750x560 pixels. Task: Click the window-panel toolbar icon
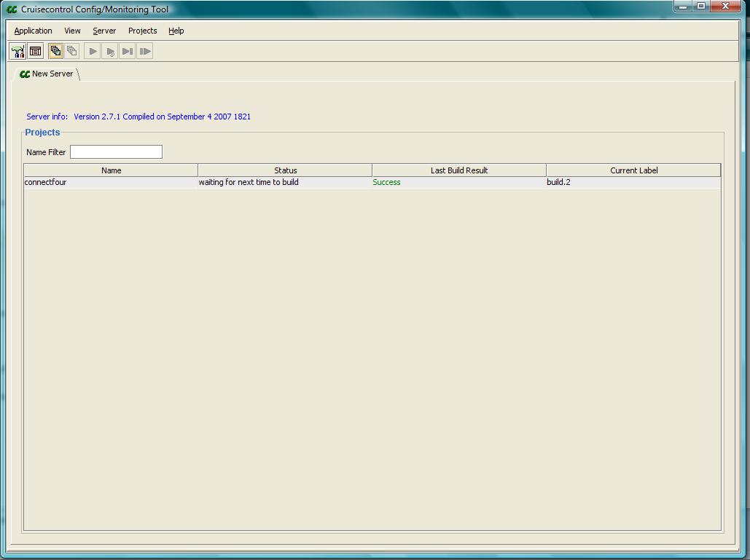pyautogui.click(x=35, y=51)
